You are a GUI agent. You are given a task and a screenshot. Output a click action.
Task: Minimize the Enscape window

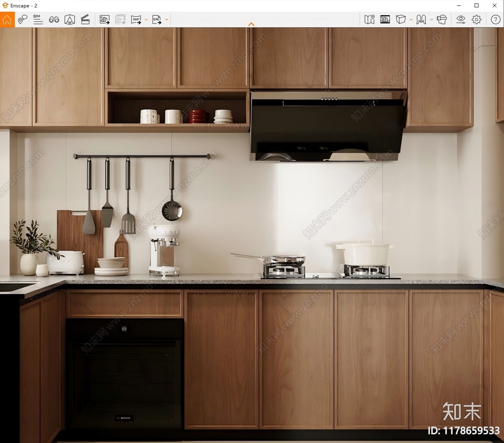(459, 5)
